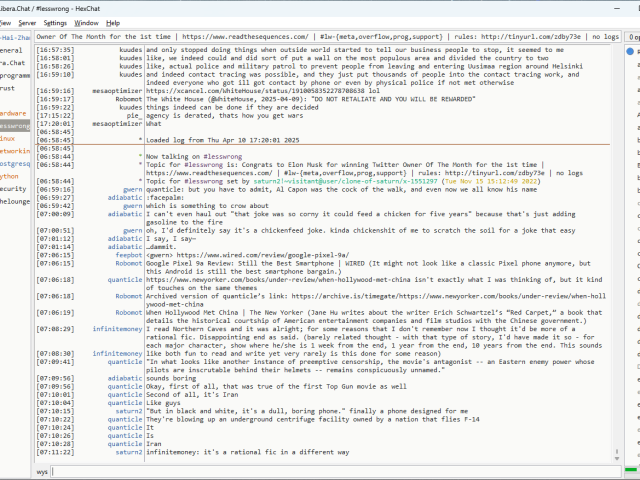
Task: Click gwern's nickname in the chat log
Action: pyautogui.click(x=132, y=188)
